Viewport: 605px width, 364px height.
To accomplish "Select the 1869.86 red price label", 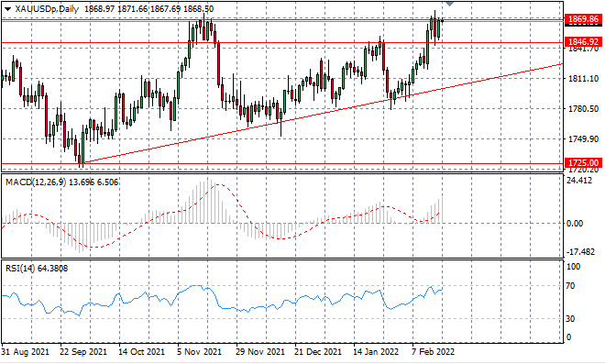I will (583, 19).
